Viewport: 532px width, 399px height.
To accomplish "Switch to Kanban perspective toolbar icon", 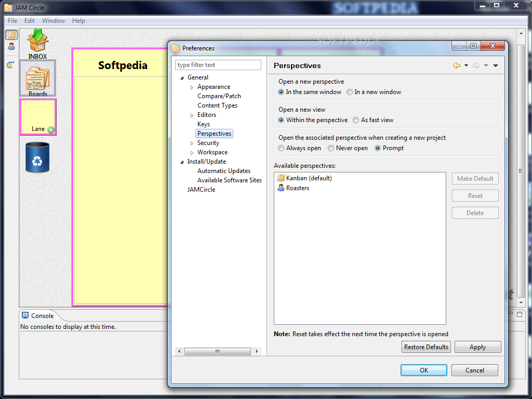I will tap(11, 35).
